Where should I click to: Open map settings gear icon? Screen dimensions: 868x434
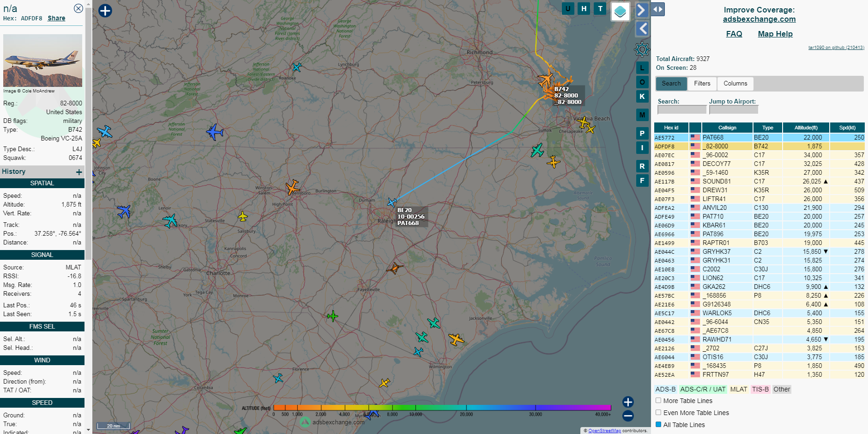pyautogui.click(x=642, y=49)
